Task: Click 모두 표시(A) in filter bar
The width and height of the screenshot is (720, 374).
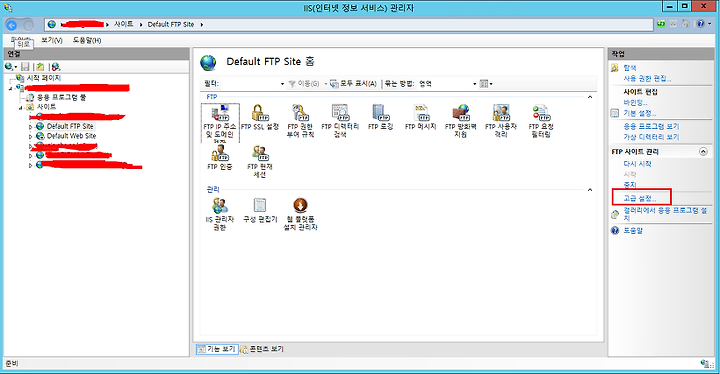Action: [x=354, y=84]
